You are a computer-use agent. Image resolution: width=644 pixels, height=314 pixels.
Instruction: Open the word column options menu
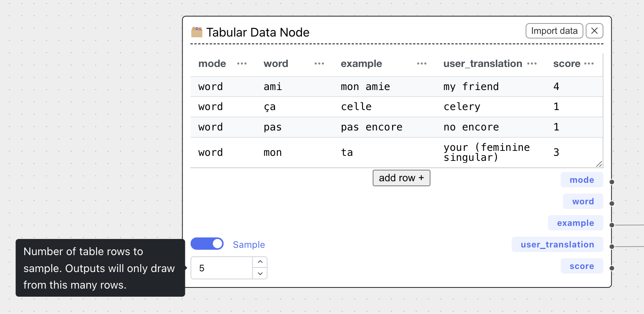(x=319, y=63)
